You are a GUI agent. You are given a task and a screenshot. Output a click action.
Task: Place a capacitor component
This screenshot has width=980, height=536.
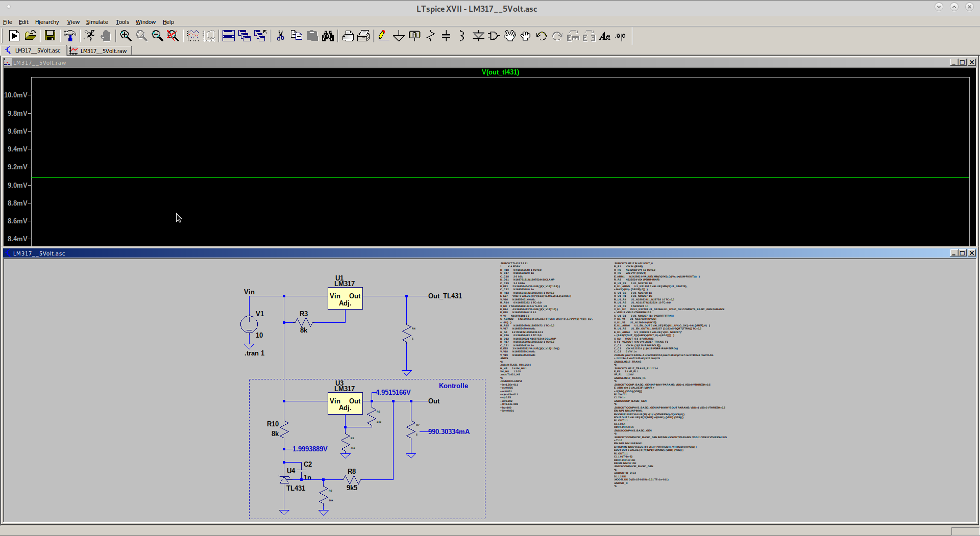tap(446, 36)
